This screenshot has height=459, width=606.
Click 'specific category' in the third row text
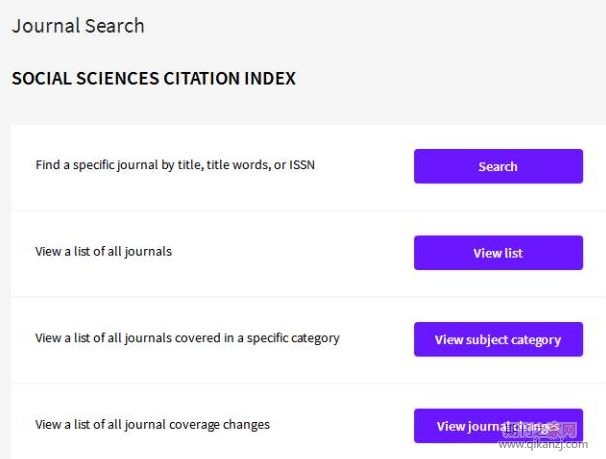click(293, 338)
